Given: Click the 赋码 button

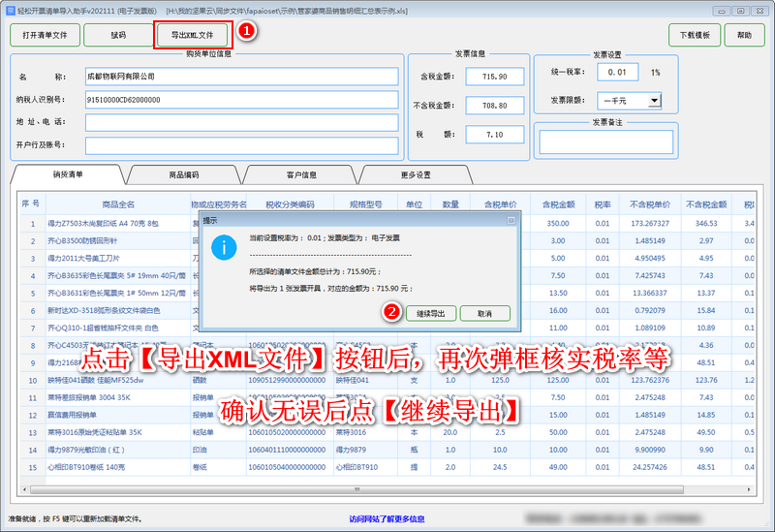Looking at the screenshot, I should pos(118,35).
